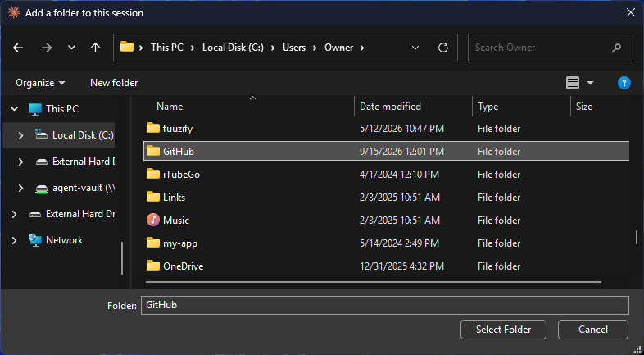Cancel the folder dialog
Image resolution: width=644 pixels, height=355 pixels.
[x=593, y=330]
